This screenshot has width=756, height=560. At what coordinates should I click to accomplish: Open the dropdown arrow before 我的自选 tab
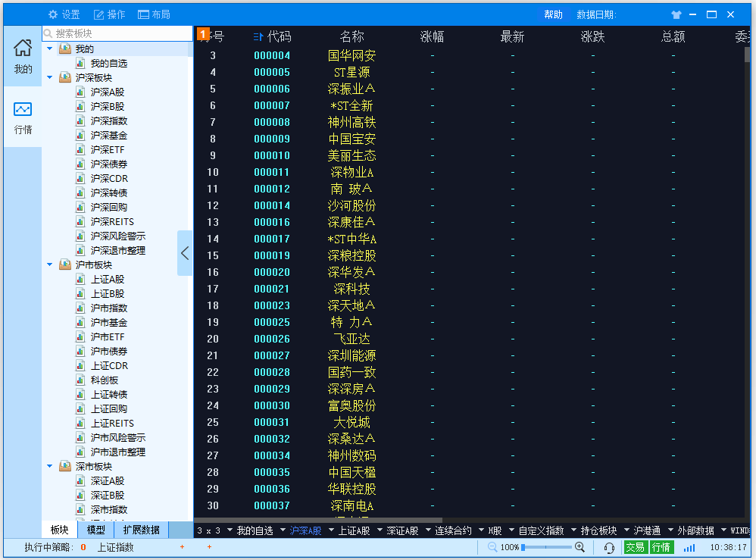click(x=230, y=530)
